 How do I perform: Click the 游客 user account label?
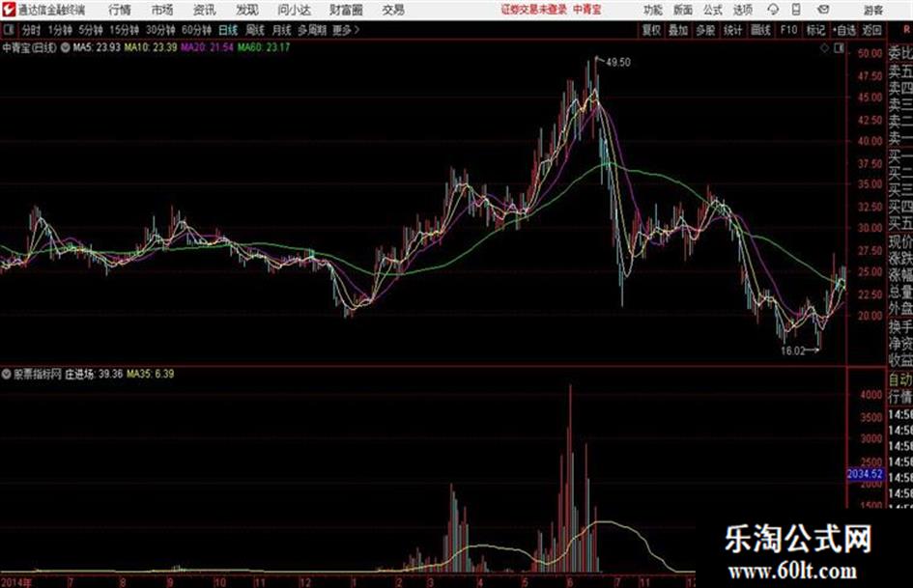point(872,10)
